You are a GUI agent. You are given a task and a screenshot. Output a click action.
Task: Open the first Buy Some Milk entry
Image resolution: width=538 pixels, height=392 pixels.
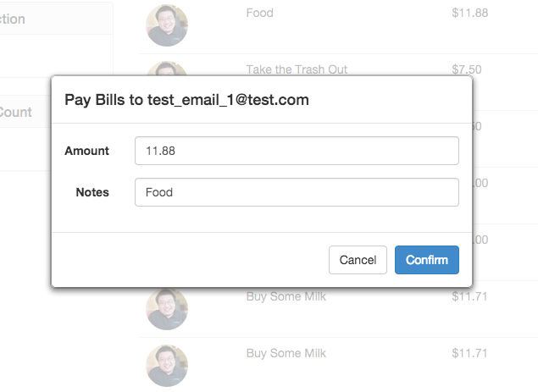(286, 296)
